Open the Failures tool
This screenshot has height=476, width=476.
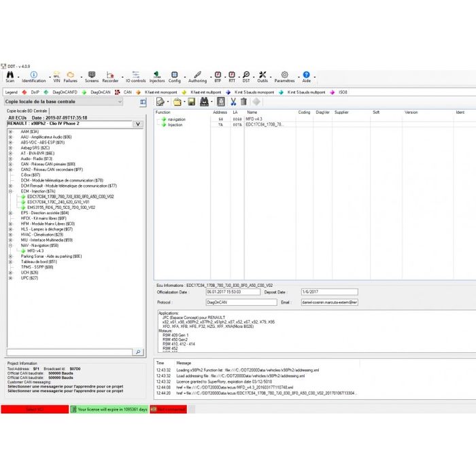71,77
